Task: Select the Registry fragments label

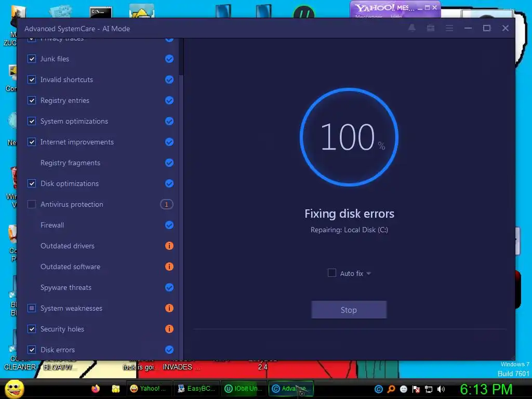Action: click(x=70, y=163)
